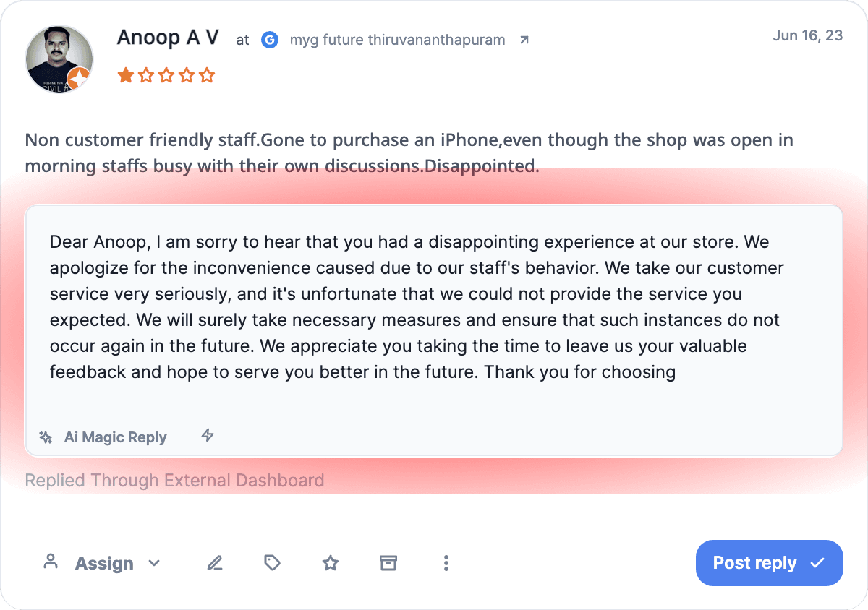Click the lightning bolt quick-generate icon

208,436
